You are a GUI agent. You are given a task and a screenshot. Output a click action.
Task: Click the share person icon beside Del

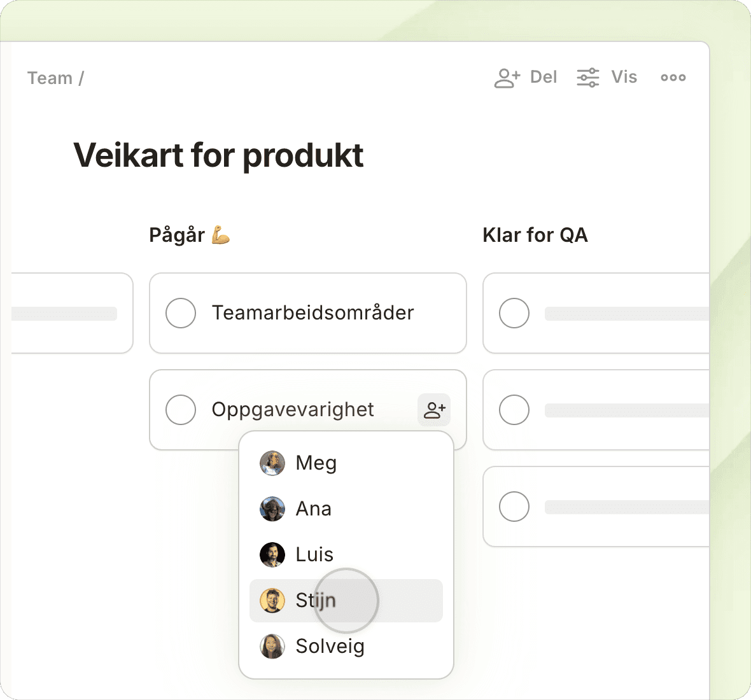pos(507,78)
